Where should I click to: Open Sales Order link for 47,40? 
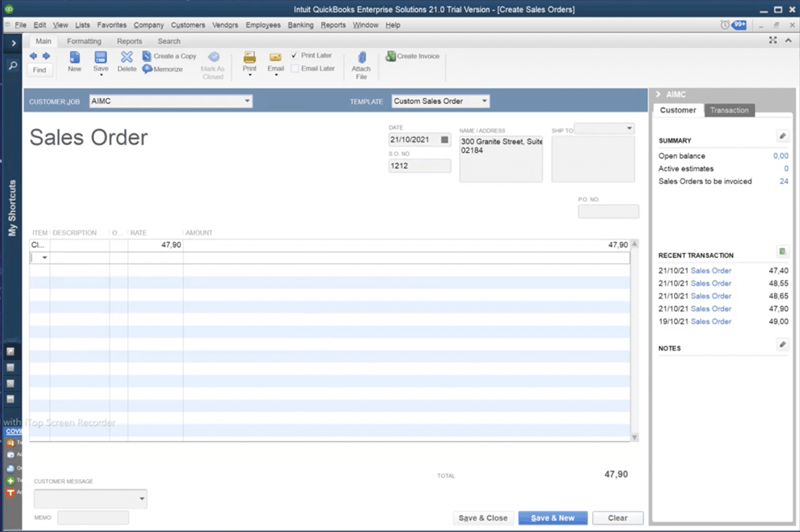(711, 271)
